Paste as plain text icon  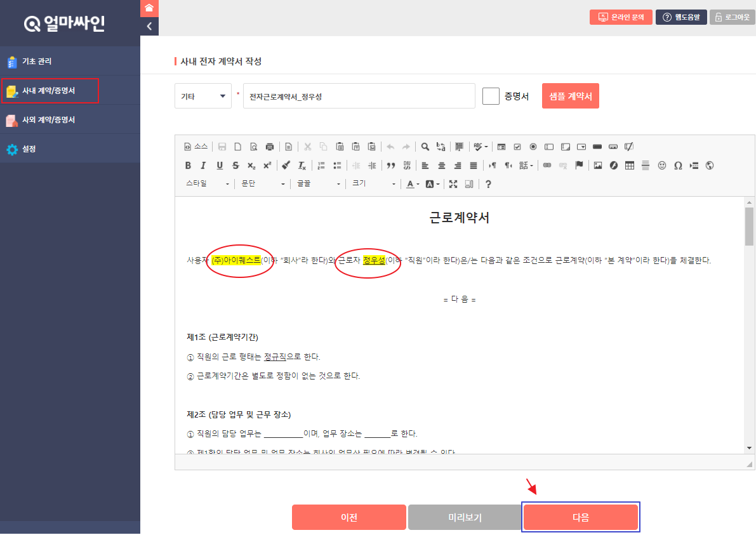[356, 147]
